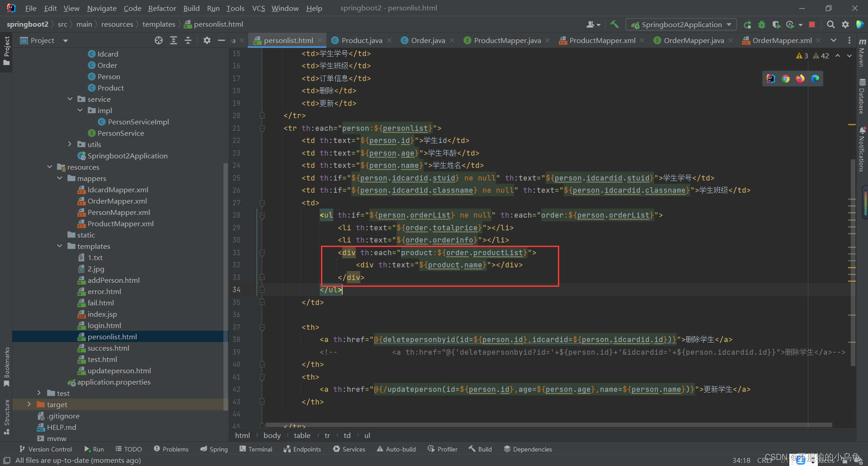This screenshot has width=868, height=466.
Task: Open updateperson.html in project tree
Action: (119, 371)
